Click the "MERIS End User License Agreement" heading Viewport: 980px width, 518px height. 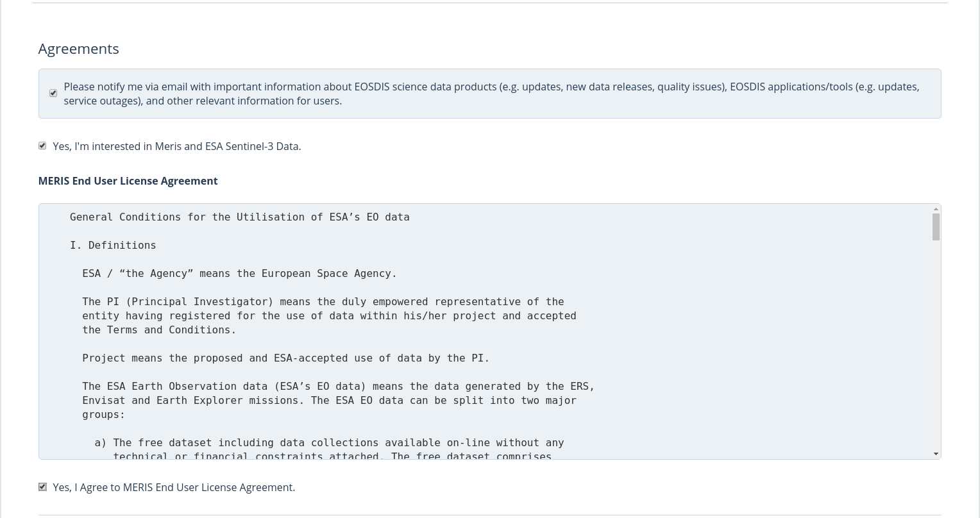pos(128,181)
